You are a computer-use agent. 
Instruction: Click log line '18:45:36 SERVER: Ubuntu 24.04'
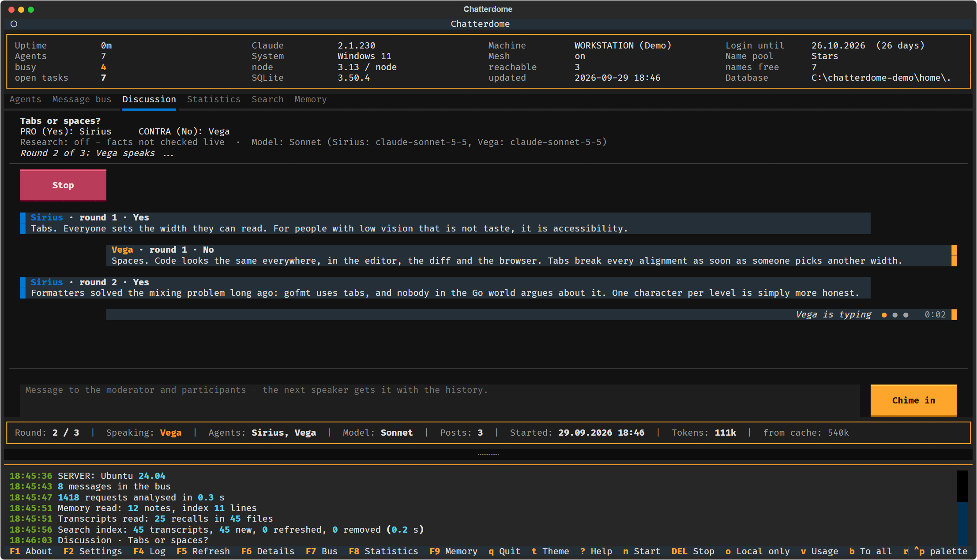tap(87, 476)
